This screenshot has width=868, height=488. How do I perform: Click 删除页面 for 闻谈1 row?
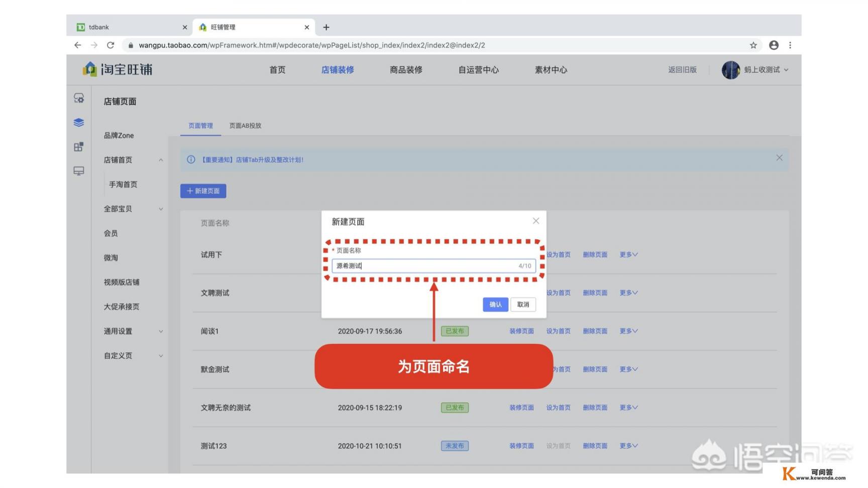click(x=595, y=331)
